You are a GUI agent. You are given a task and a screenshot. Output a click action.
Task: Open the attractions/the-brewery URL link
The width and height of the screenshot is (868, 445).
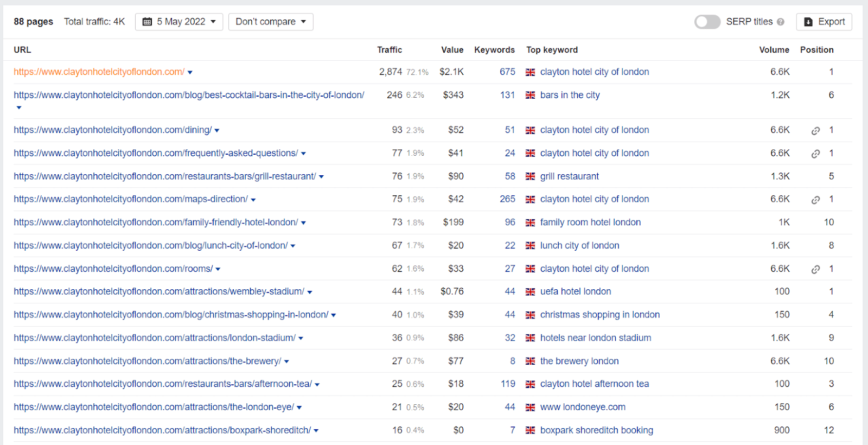tap(148, 361)
